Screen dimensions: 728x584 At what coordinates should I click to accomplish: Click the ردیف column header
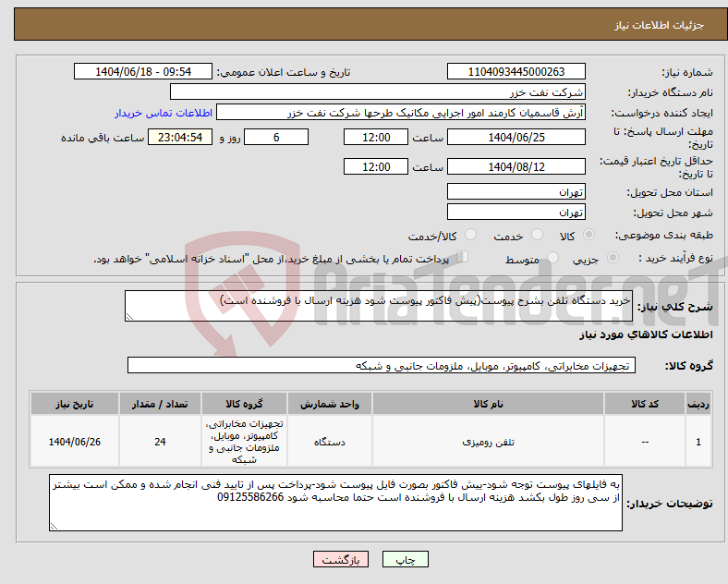(x=698, y=404)
